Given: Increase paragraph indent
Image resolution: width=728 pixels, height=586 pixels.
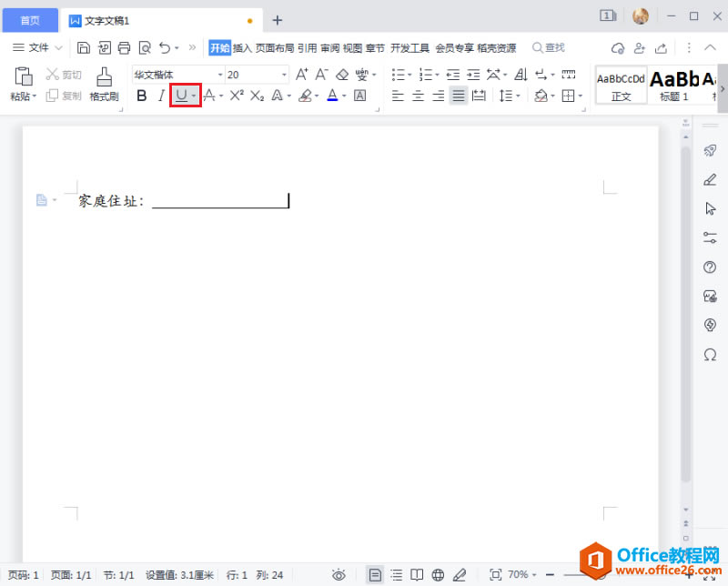Looking at the screenshot, I should pos(473,75).
